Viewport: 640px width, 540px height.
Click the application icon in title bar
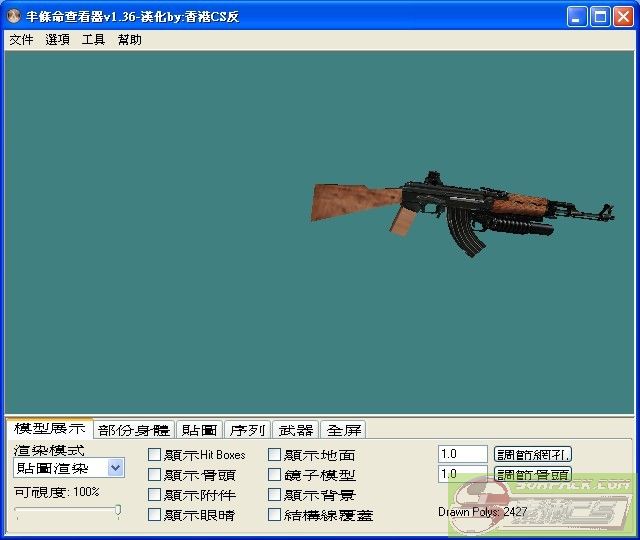click(14, 17)
